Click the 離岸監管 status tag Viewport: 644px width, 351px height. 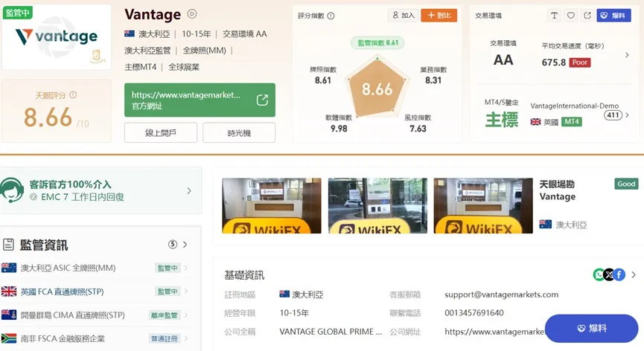click(165, 315)
